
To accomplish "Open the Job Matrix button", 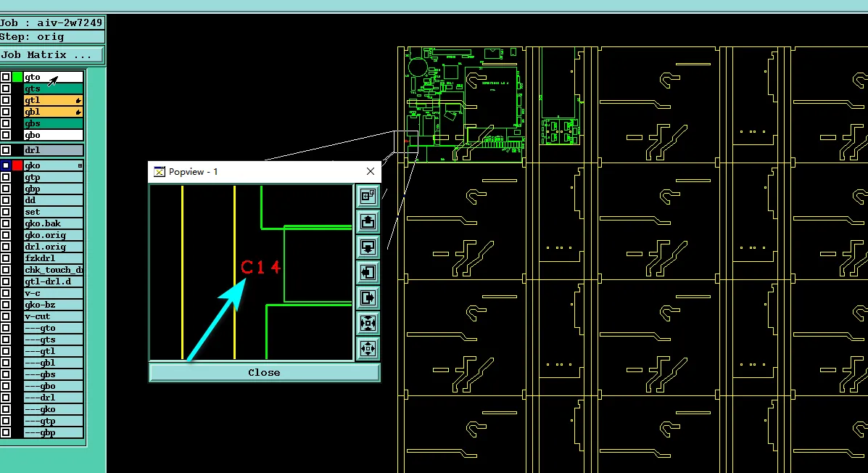I will coord(51,55).
